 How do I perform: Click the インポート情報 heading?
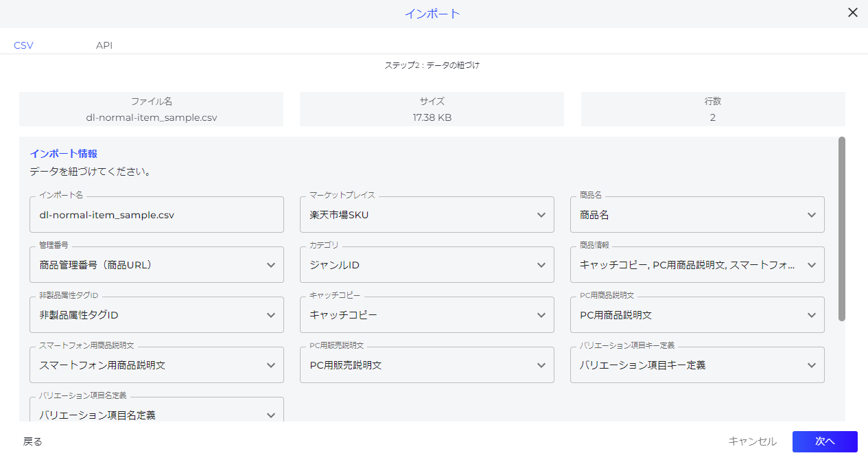click(63, 154)
